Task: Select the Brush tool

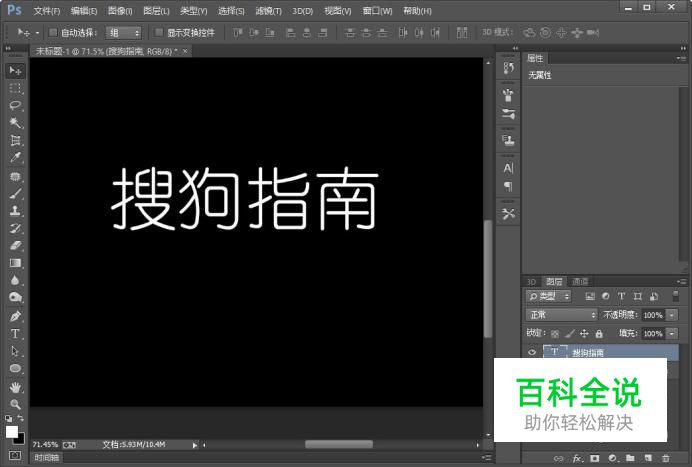Action: coord(15,193)
